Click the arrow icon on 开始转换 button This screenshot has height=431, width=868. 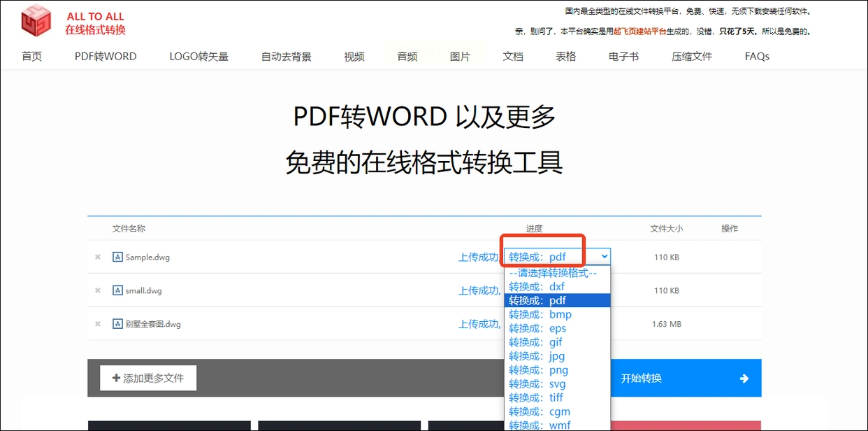coord(744,379)
